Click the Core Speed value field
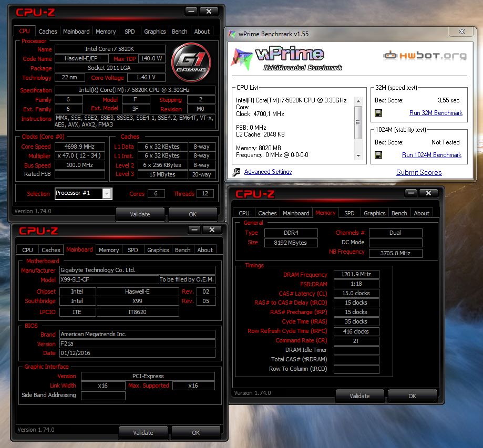The width and height of the screenshot is (483, 448). pos(80,147)
